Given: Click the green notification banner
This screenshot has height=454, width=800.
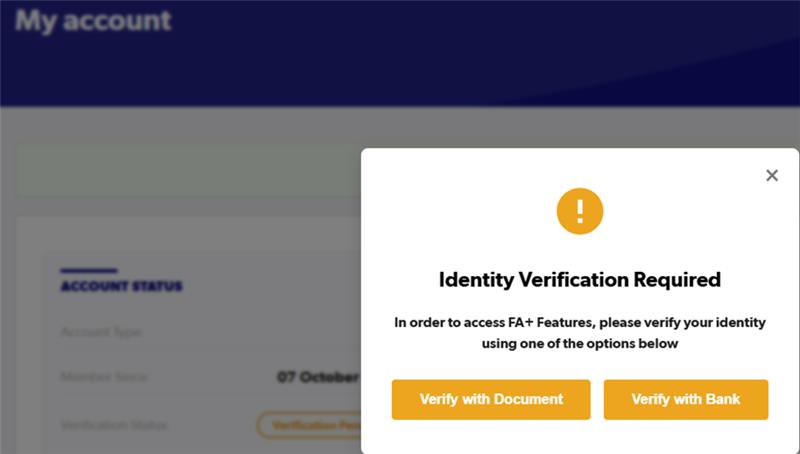Looking at the screenshot, I should [188, 170].
